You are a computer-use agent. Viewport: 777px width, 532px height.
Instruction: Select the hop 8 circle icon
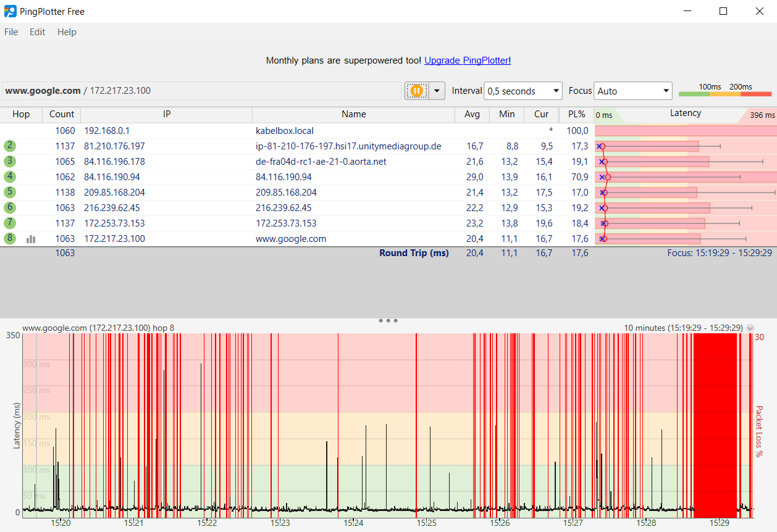[10, 239]
